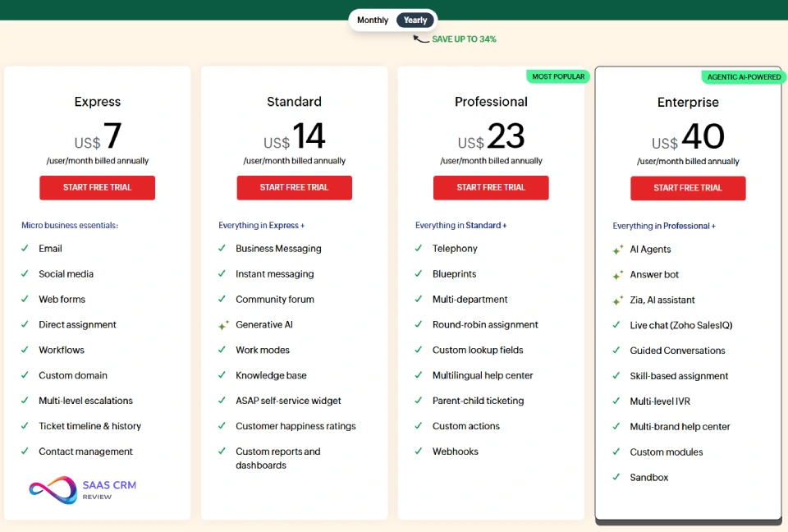
Task: Click the sparkle icon next to Zia, AI assistant
Action: point(617,300)
